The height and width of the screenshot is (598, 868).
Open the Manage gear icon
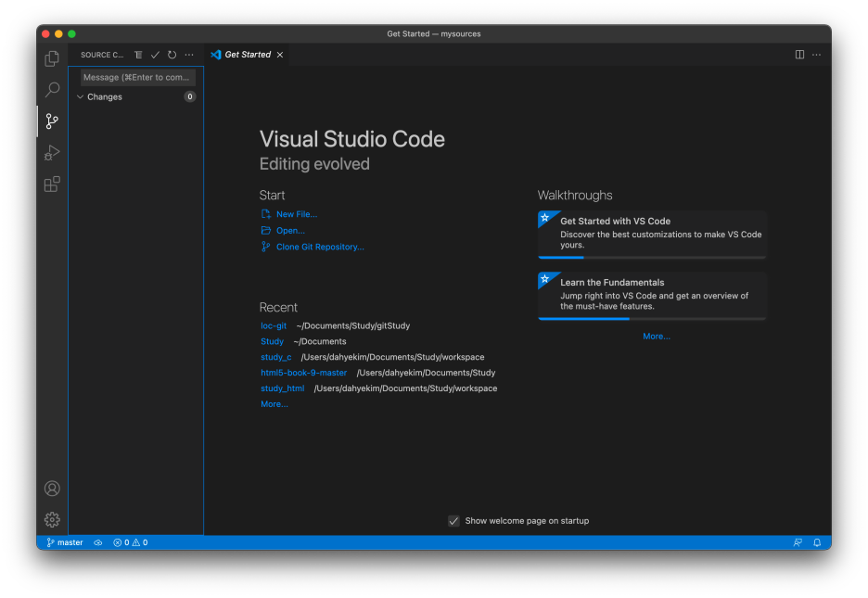(x=52, y=519)
